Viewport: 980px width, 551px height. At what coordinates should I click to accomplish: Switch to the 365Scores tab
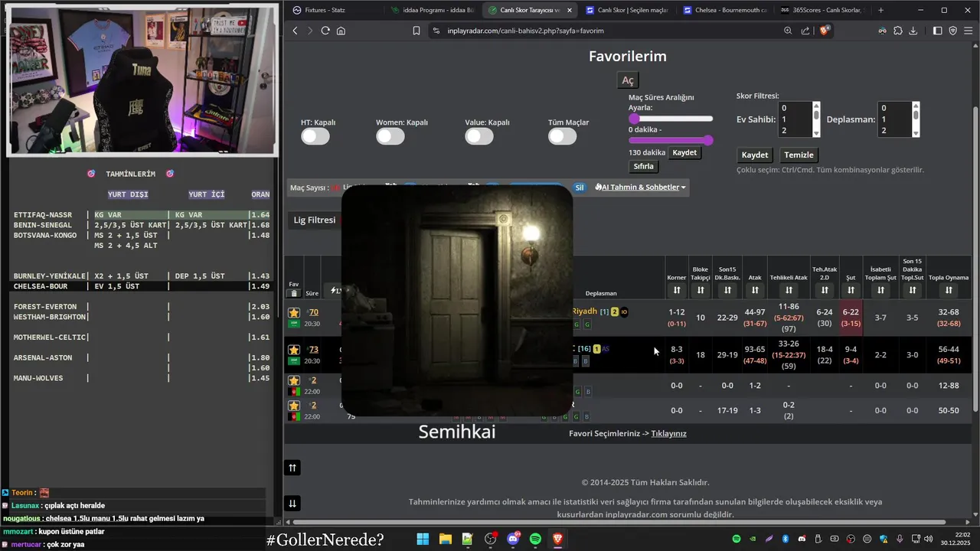(822, 10)
